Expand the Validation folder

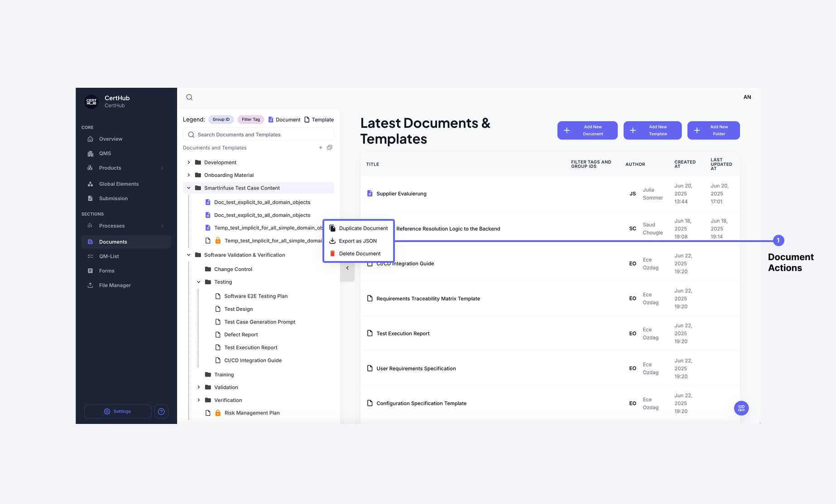coord(199,387)
